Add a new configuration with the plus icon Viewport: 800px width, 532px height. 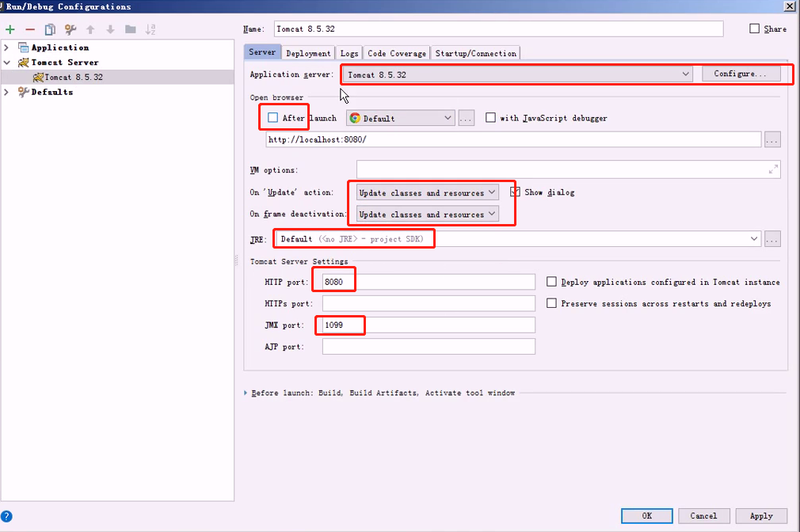click(10, 29)
